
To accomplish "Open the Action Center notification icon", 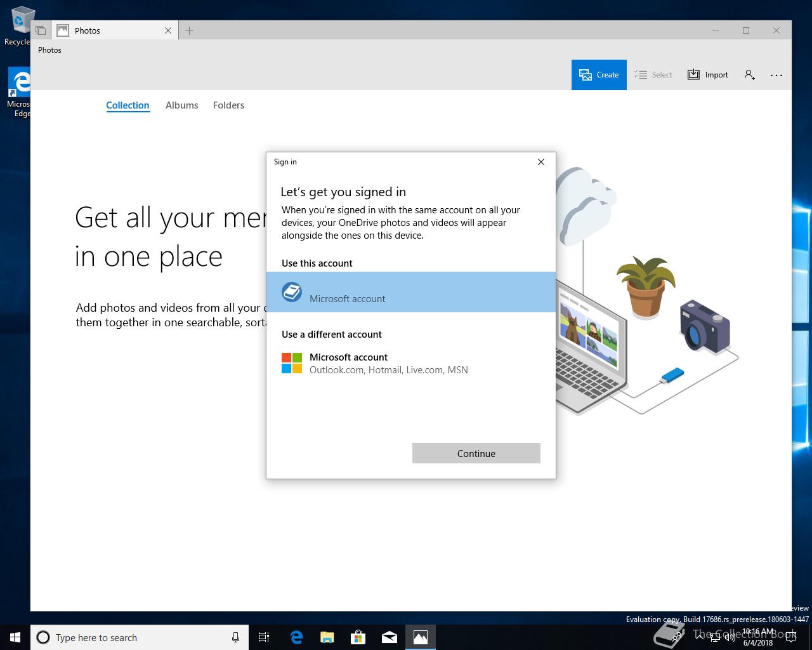I will (790, 637).
